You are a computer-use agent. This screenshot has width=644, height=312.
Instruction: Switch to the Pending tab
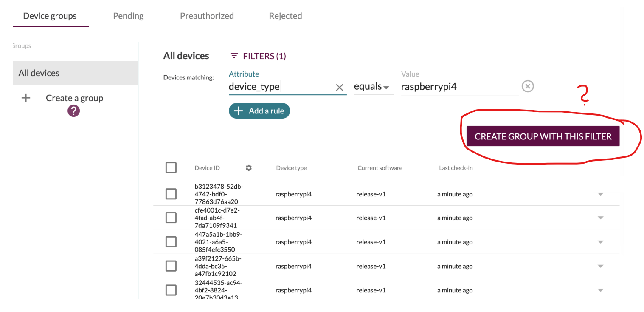click(x=128, y=16)
